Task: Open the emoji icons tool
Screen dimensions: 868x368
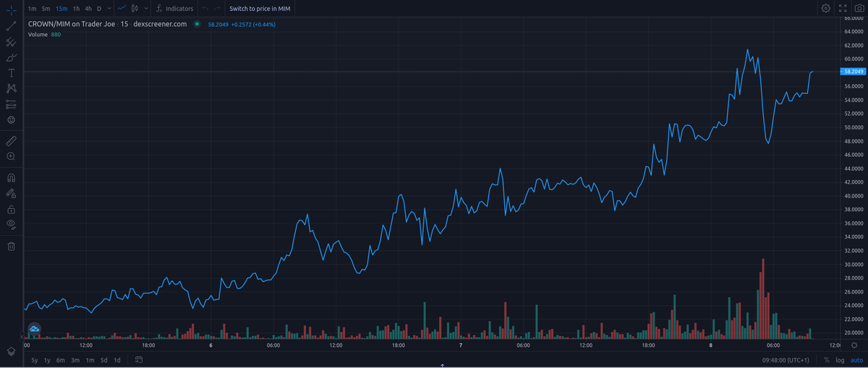Action: tap(11, 119)
